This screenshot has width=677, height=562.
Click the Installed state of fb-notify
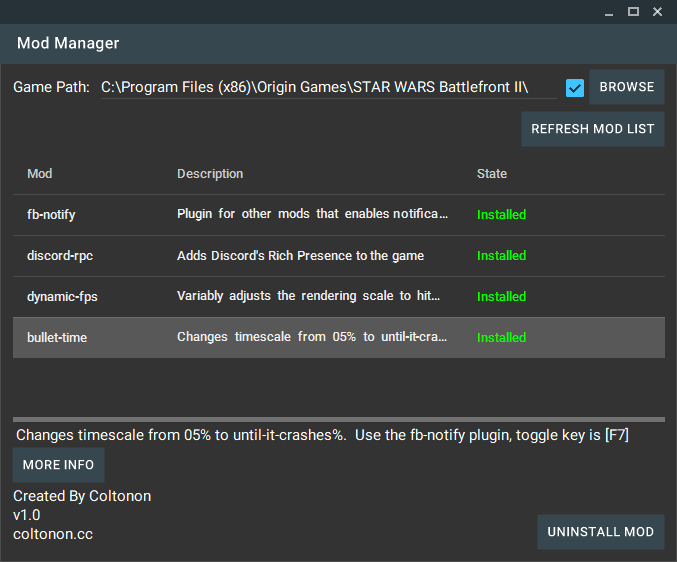click(x=501, y=215)
